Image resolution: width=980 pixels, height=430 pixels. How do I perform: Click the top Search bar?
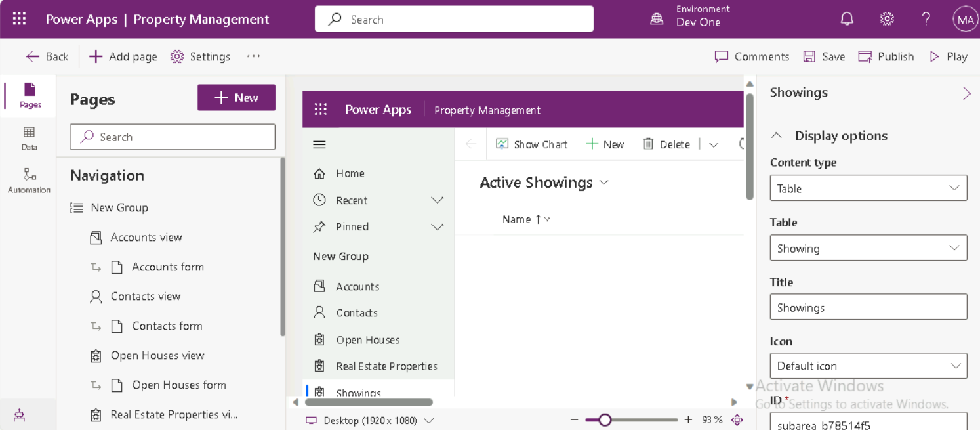point(454,19)
